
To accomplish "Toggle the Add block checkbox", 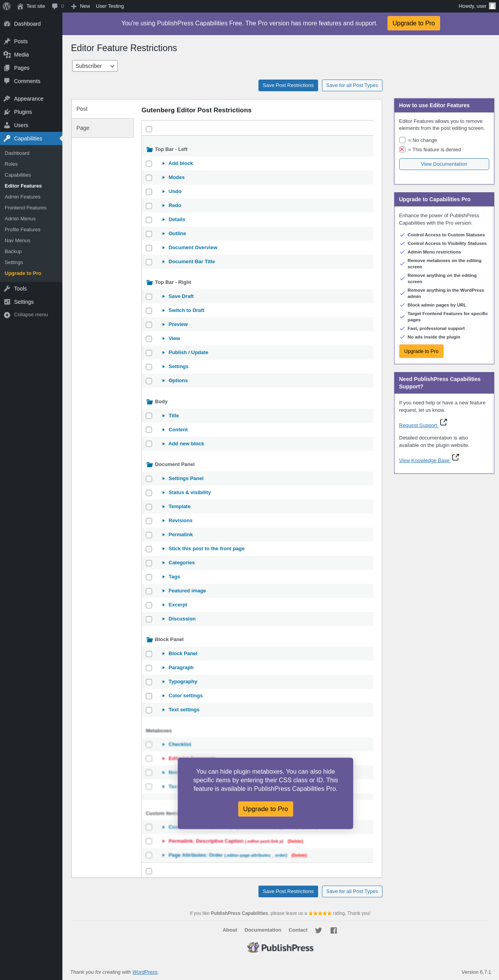I will pos(149,164).
